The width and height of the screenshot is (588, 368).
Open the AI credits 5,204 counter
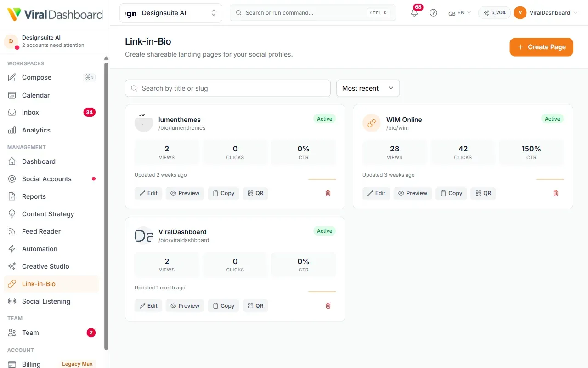coord(494,13)
